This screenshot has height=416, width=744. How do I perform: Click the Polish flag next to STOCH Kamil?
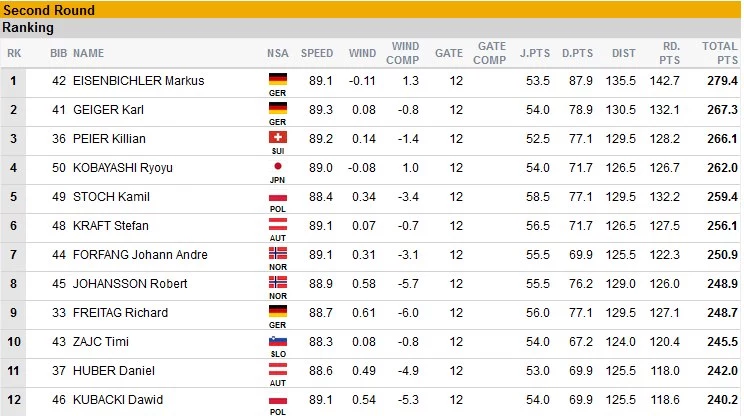[278, 195]
